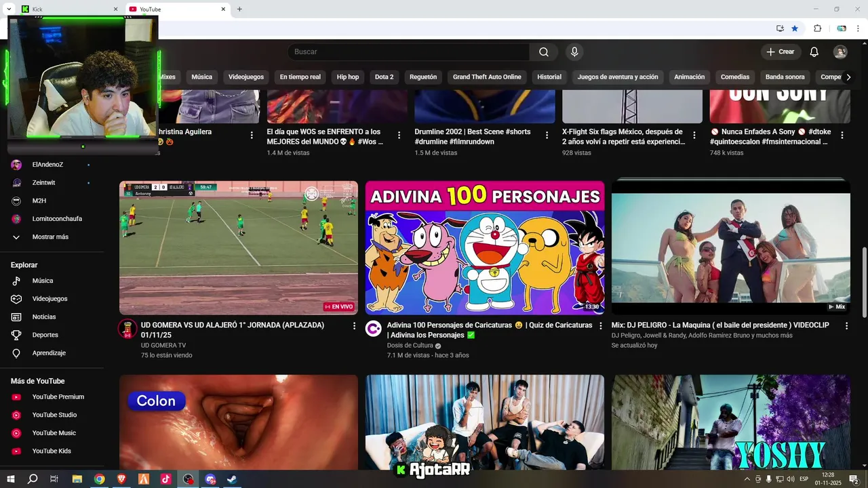Open the TikTok app from the taskbar
Image resolution: width=868 pixels, height=488 pixels.
(165, 479)
